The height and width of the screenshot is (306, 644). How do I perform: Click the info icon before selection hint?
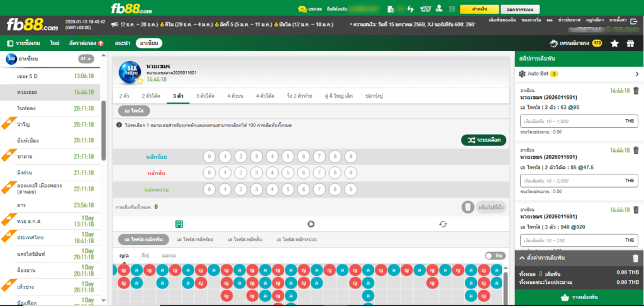tap(119, 125)
